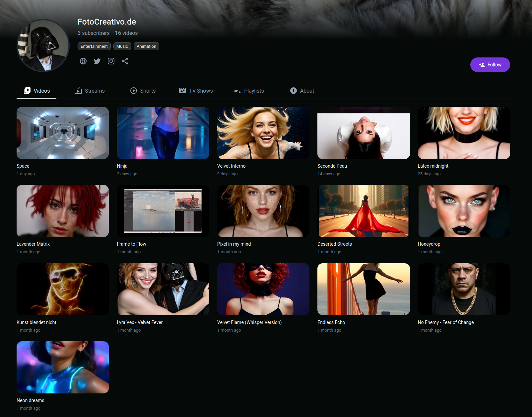Click the Frame to Flow video thumbnail

163,211
